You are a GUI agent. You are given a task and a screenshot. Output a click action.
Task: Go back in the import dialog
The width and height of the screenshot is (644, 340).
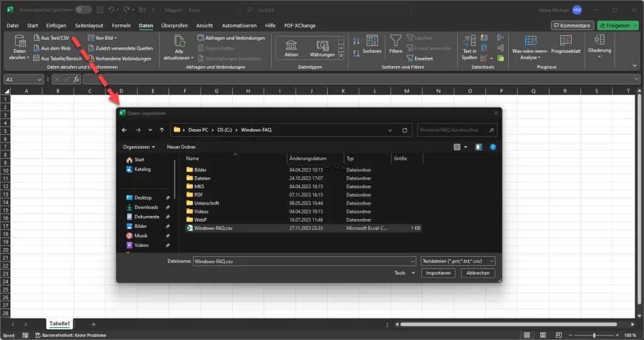pos(125,130)
